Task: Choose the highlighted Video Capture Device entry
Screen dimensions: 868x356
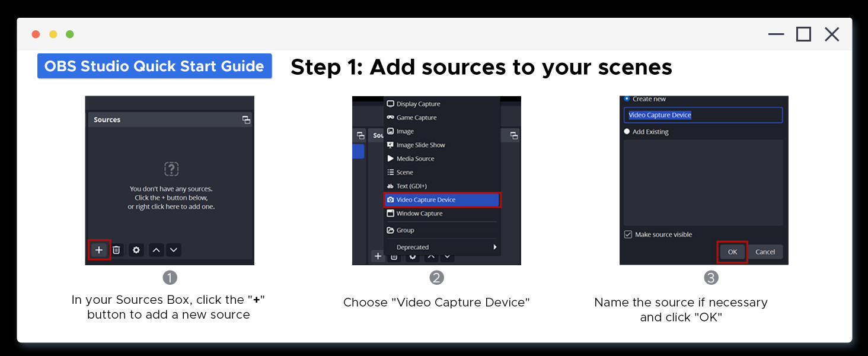Action: click(442, 200)
